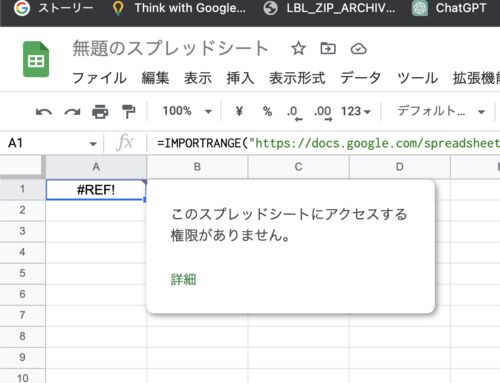Open the ファイル menu

click(x=99, y=78)
